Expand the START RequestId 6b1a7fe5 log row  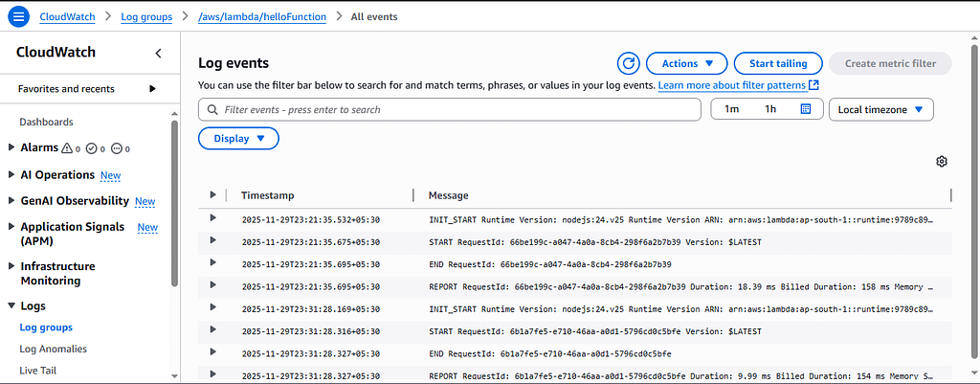213,329
